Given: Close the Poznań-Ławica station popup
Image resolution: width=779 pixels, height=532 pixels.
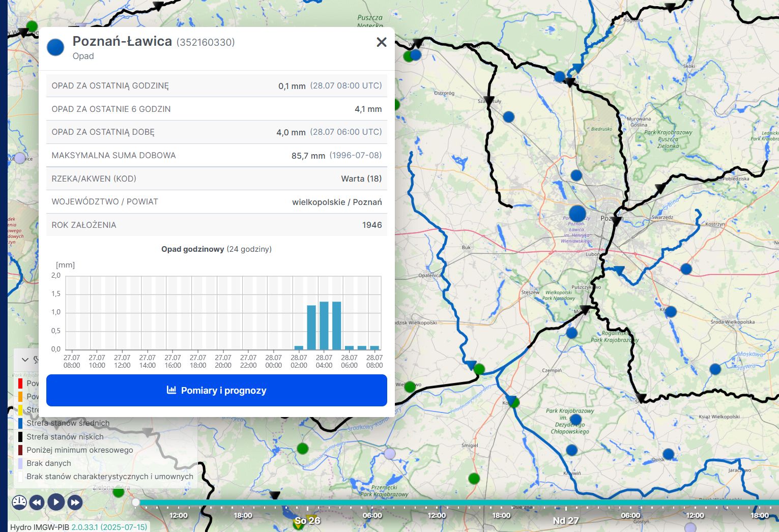Looking at the screenshot, I should click(x=382, y=42).
